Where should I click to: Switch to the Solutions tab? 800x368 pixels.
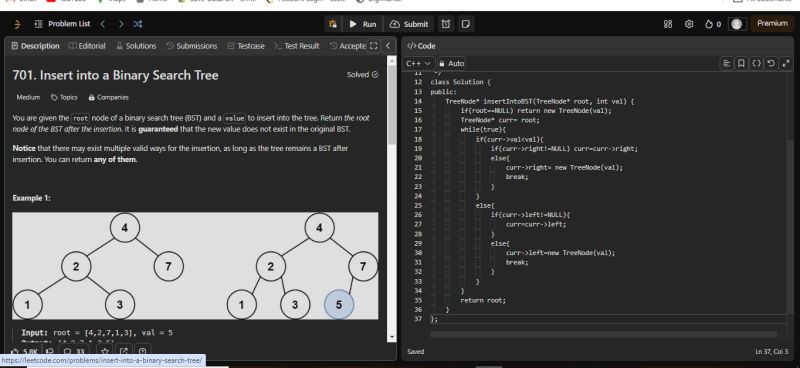tap(136, 46)
